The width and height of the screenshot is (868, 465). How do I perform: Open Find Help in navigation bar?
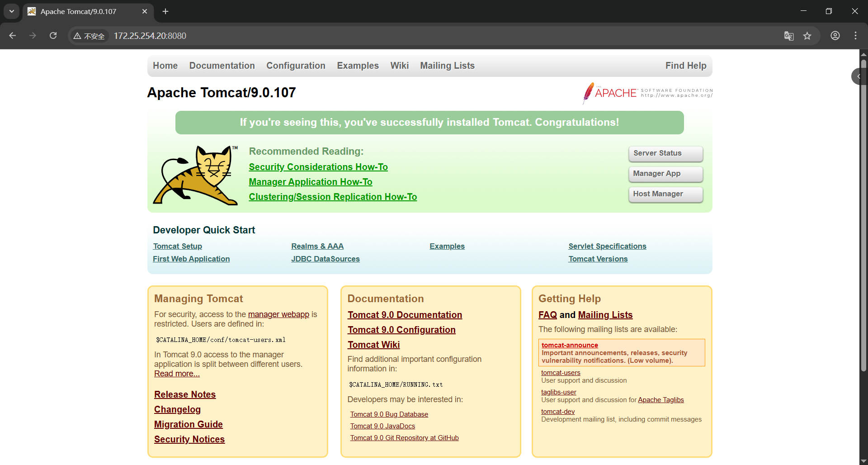tap(686, 66)
